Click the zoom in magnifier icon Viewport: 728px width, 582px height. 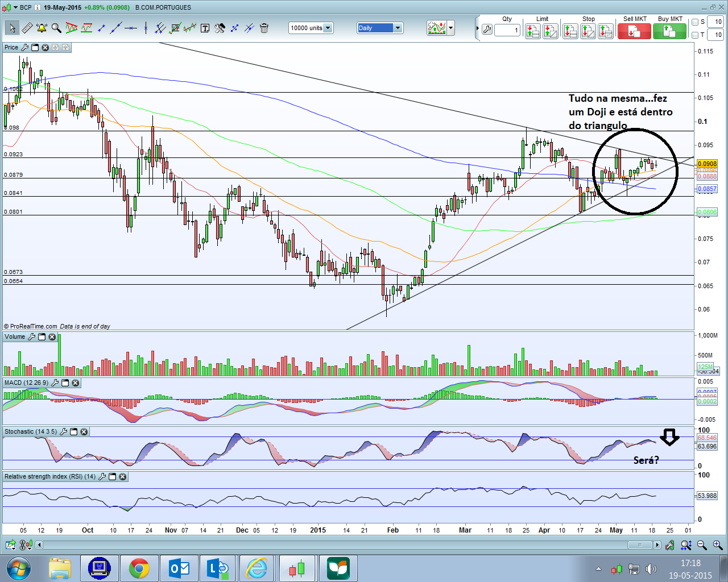[x=717, y=545]
